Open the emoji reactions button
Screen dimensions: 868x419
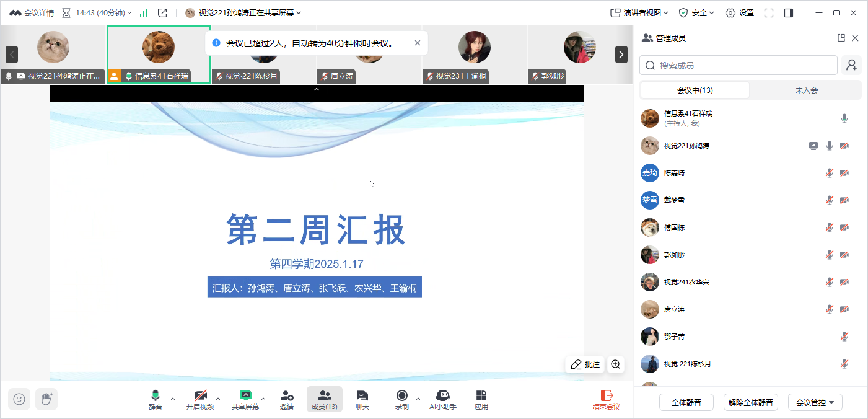pyautogui.click(x=19, y=399)
